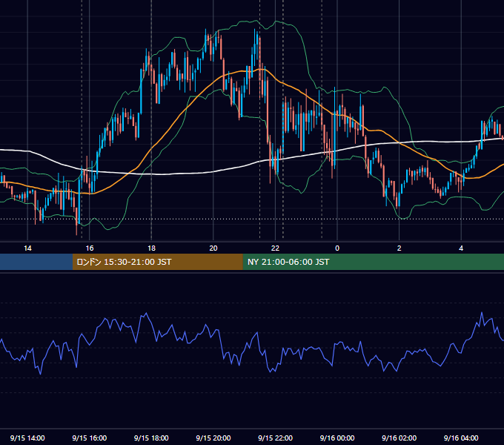504x445 pixels.
Task: Click the 2 hour axis label
Action: coord(399,248)
